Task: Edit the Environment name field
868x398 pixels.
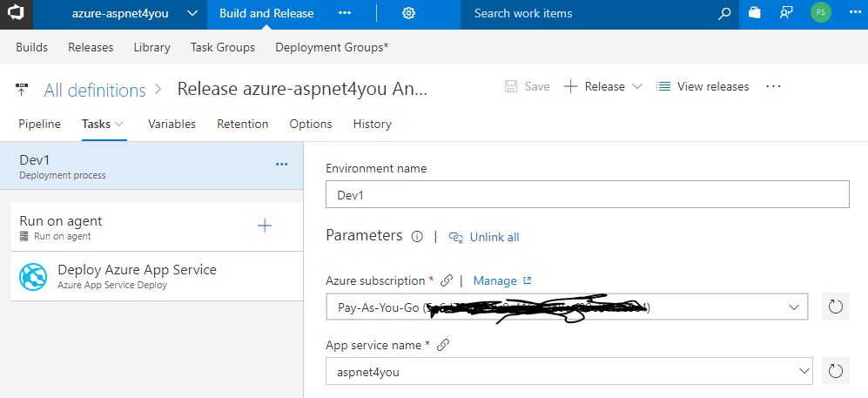Action: 588,194
